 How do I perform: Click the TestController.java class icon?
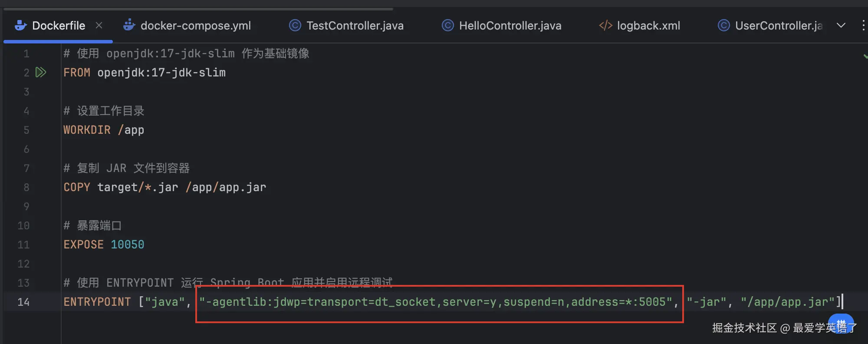point(295,25)
